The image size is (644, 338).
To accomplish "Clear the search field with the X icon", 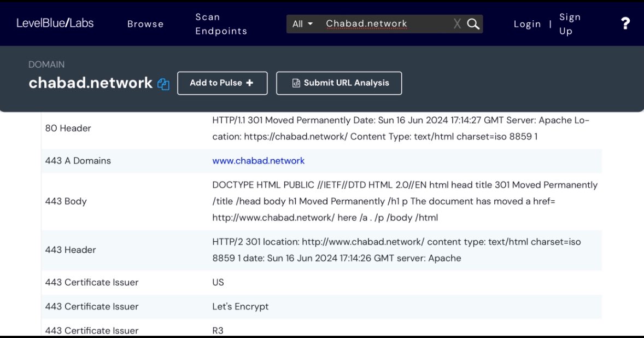I will (x=457, y=24).
